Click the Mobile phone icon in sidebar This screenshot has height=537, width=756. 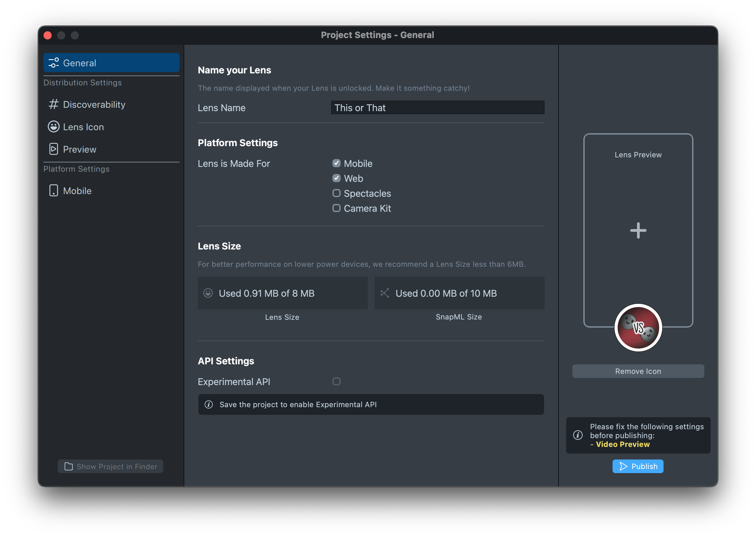coord(54,191)
